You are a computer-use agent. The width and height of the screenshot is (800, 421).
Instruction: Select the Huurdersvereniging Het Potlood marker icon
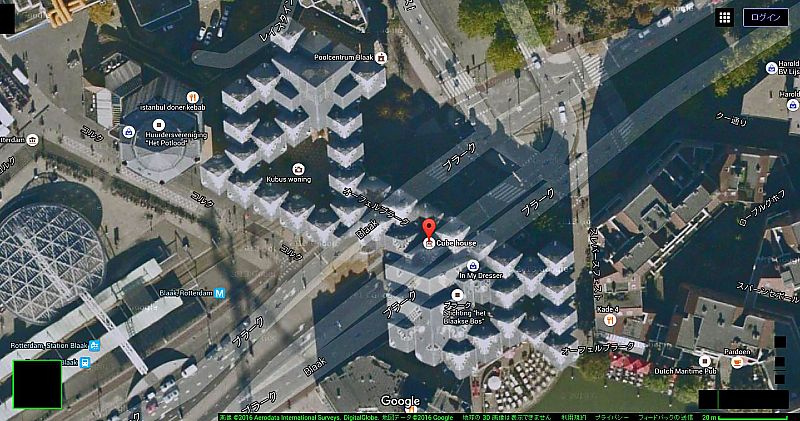[159, 125]
